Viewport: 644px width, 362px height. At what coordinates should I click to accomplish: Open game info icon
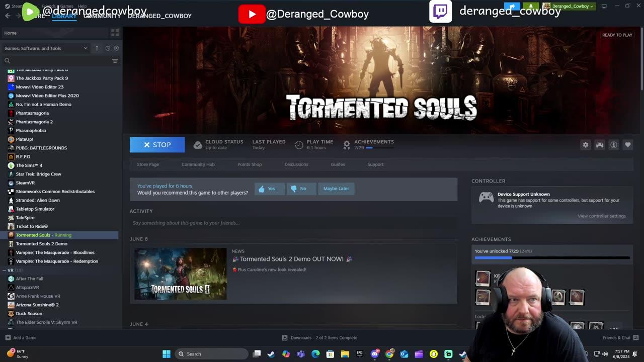614,145
